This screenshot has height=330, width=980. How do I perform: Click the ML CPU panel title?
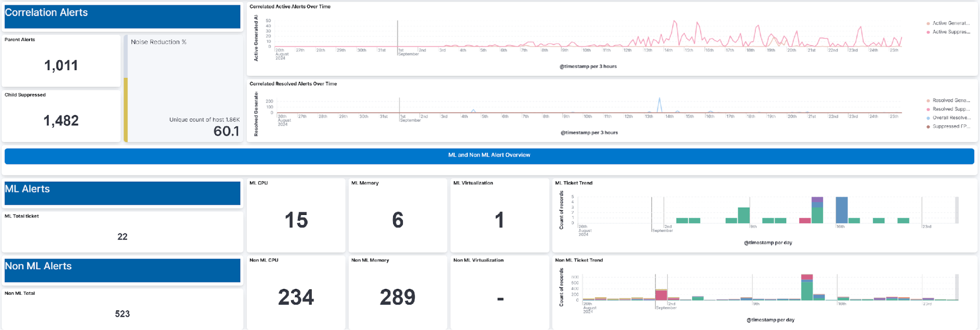[258, 183]
